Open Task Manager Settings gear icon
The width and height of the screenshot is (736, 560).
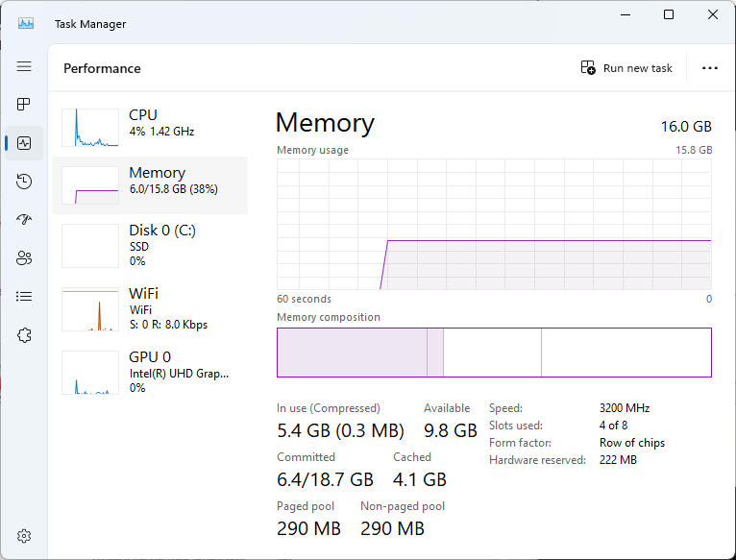[x=24, y=536]
